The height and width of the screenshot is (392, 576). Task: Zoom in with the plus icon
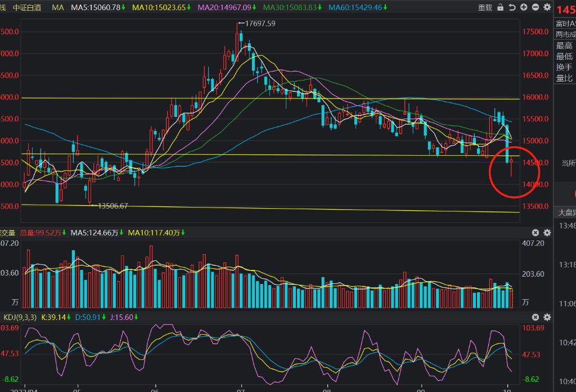coord(523,7)
